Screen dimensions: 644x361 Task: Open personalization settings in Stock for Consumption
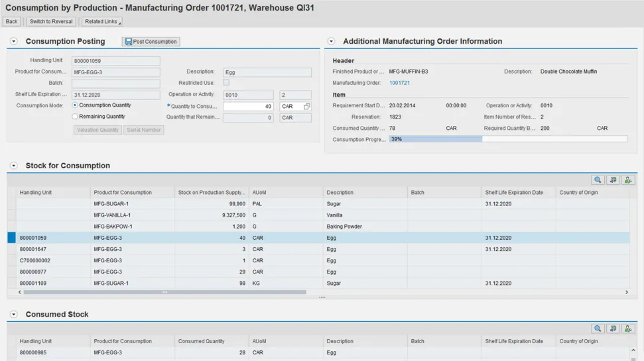coord(628,180)
